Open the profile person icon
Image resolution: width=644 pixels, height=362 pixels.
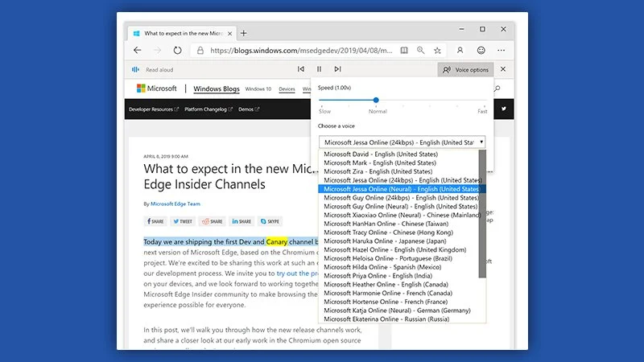[x=460, y=50]
